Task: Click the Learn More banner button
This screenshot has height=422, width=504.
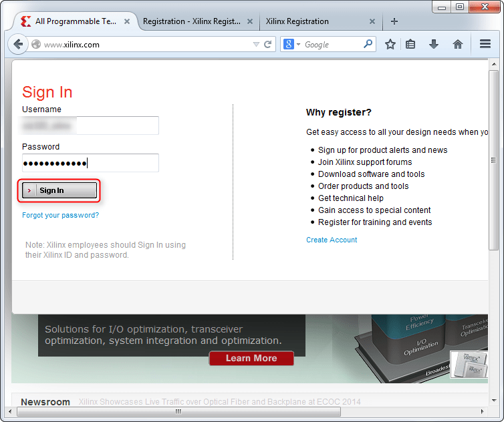Action: tap(251, 359)
